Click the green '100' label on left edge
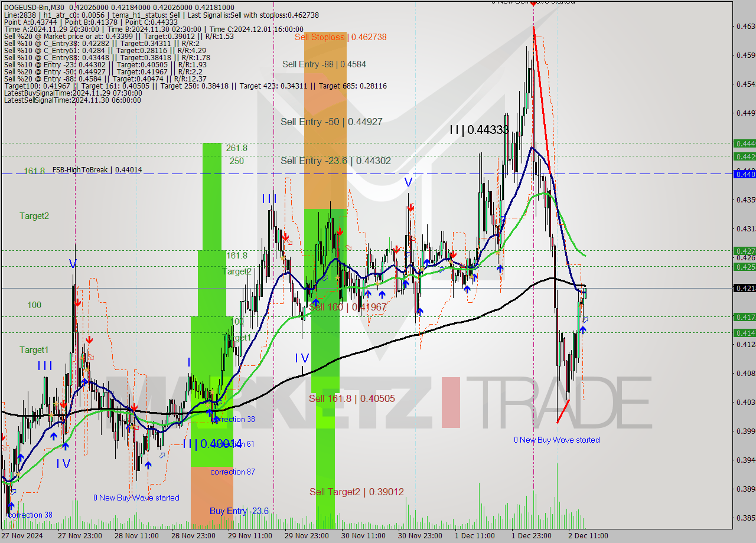This screenshot has width=756, height=543. (34, 305)
